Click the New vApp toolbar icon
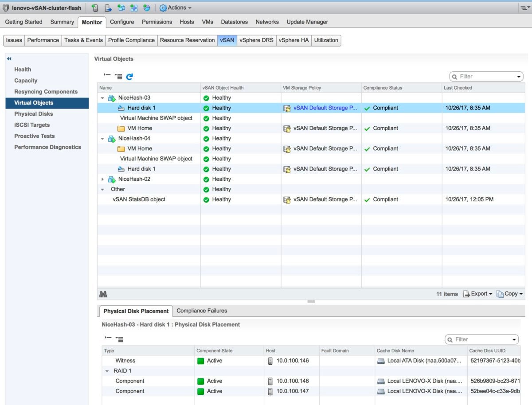The width and height of the screenshot is (532, 405). pyautogui.click(x=133, y=8)
